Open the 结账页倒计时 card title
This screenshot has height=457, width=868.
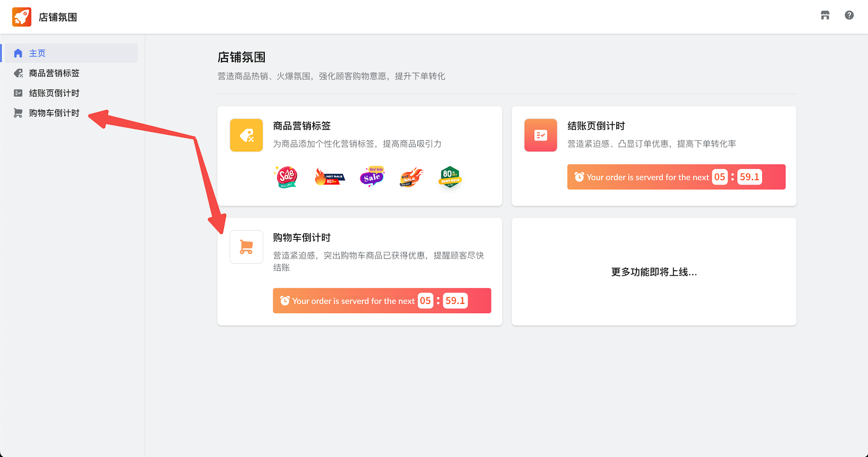click(596, 126)
